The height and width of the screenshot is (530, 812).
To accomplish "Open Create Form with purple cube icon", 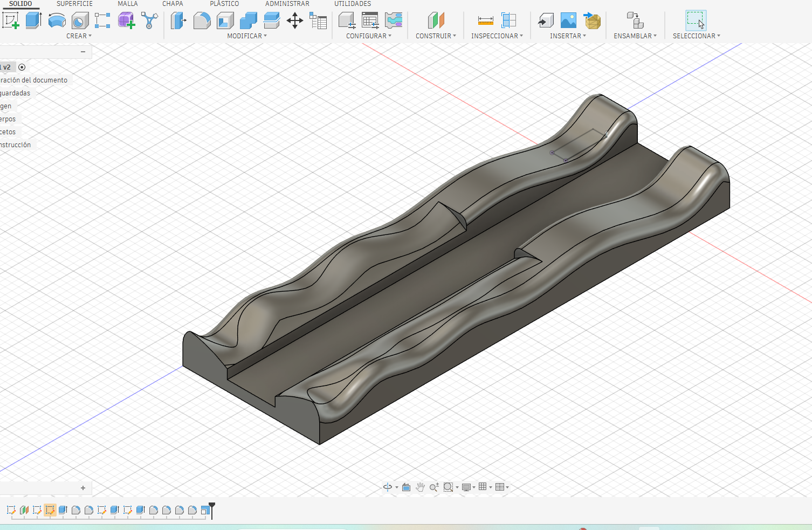I will tap(126, 20).
